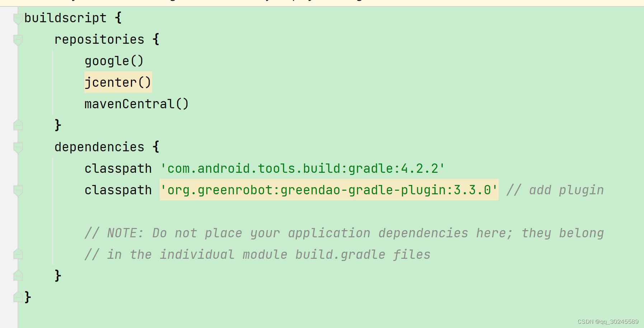
Task: Click the 'com.android.tools.build:gradle:4.2.2' string
Action: (301, 168)
